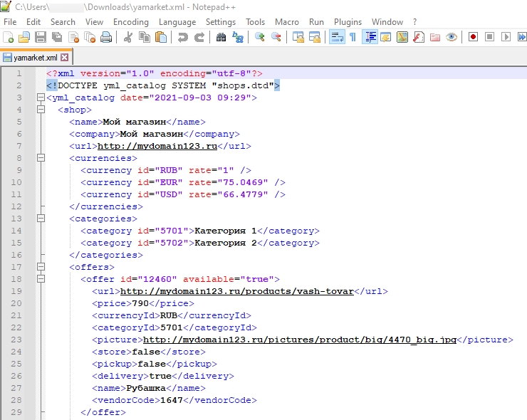This screenshot has width=527, height=420.
Task: Click the Print toolbar icon
Action: click(x=106, y=38)
